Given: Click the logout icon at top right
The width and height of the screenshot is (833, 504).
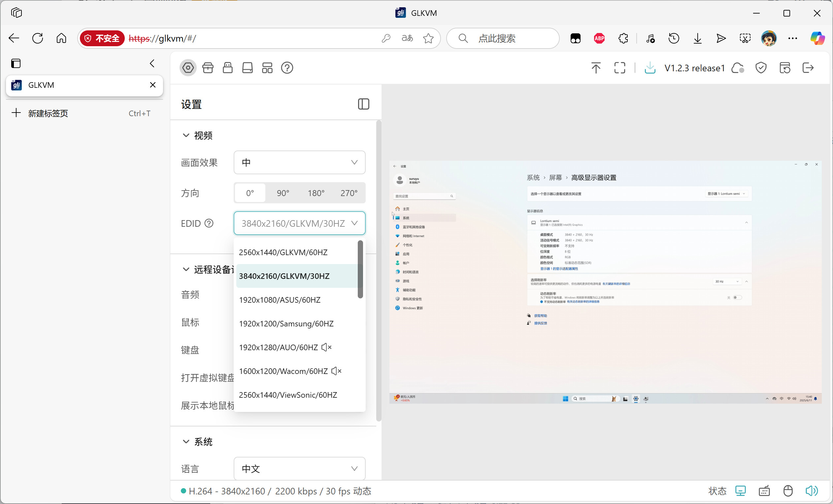Looking at the screenshot, I should (808, 68).
